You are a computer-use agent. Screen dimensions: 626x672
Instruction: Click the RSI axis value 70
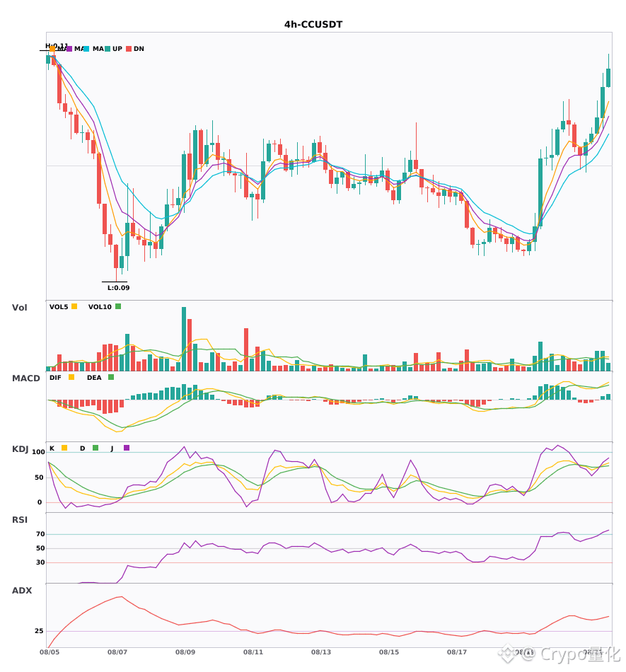[40, 534]
